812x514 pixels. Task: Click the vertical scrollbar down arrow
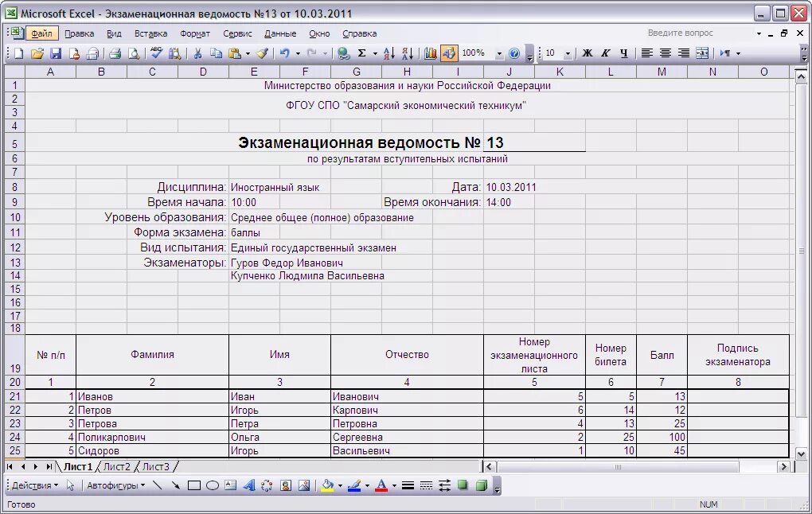tap(801, 454)
